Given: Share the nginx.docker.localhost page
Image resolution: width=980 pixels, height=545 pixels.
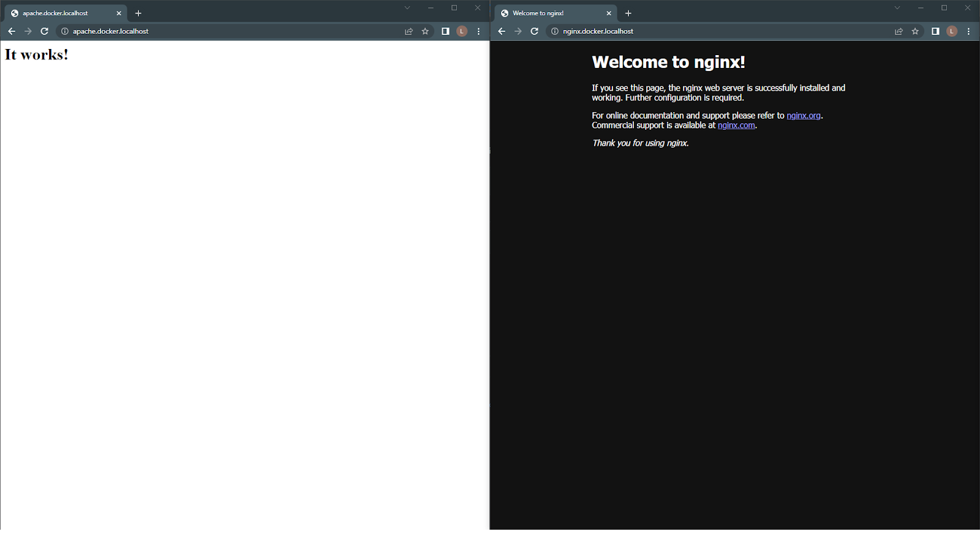Looking at the screenshot, I should pyautogui.click(x=899, y=31).
